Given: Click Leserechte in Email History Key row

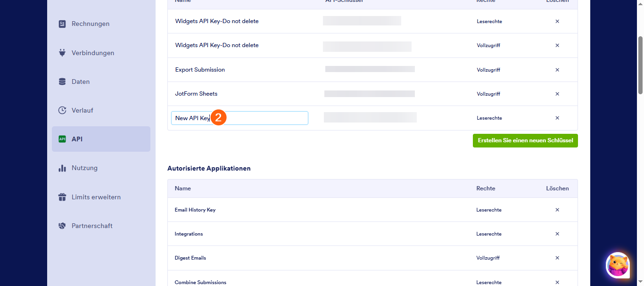Looking at the screenshot, I should coord(489,210).
